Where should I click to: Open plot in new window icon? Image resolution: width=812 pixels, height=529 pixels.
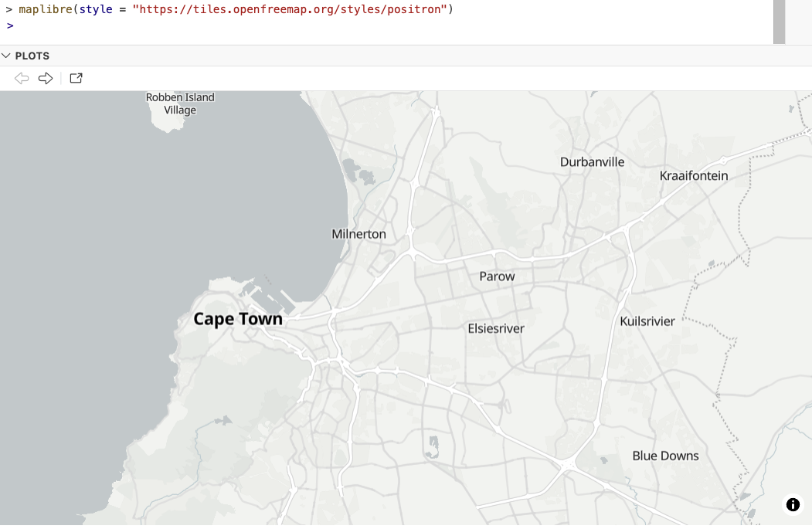coord(76,78)
